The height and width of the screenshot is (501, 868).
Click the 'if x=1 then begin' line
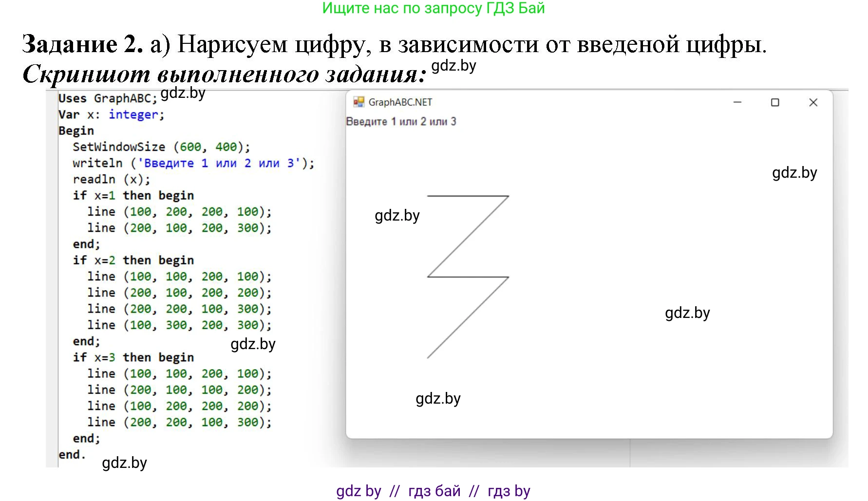pyautogui.click(x=133, y=195)
